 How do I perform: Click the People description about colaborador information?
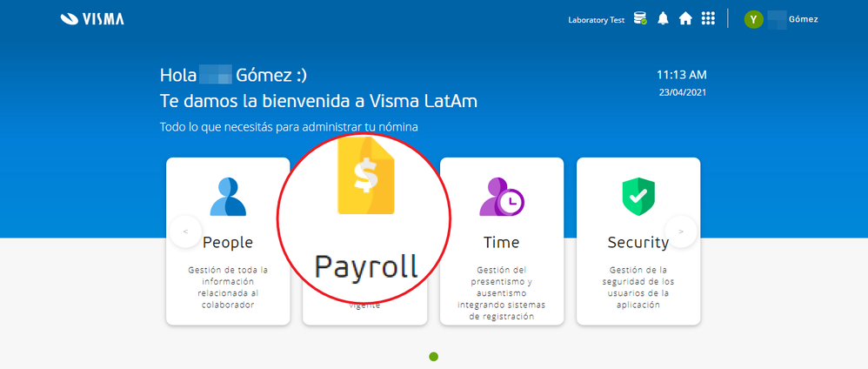coord(228,287)
